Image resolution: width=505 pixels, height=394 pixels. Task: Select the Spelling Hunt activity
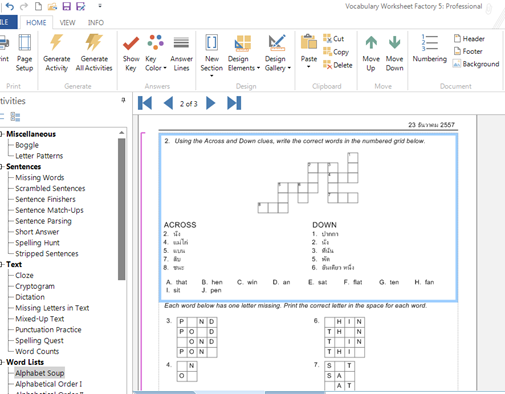(x=37, y=243)
